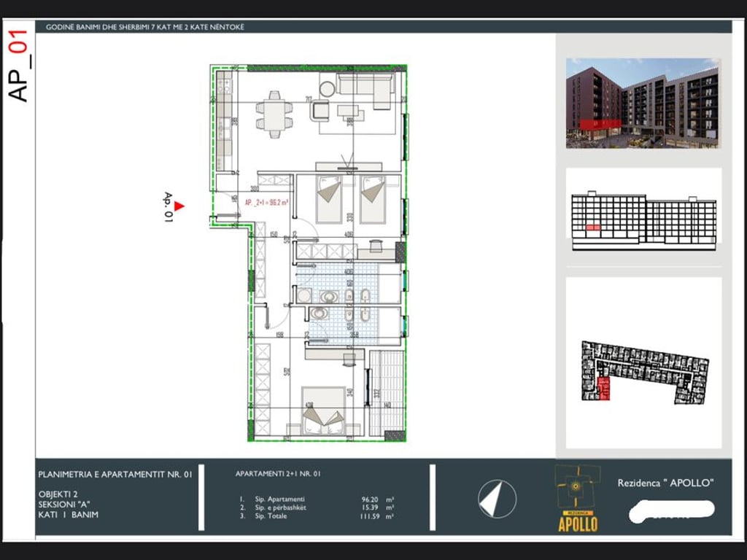Viewport: 747px width, 560px height.
Task: Click the 'AP._2+1 = 96.2 m²' label
Action: [266, 203]
